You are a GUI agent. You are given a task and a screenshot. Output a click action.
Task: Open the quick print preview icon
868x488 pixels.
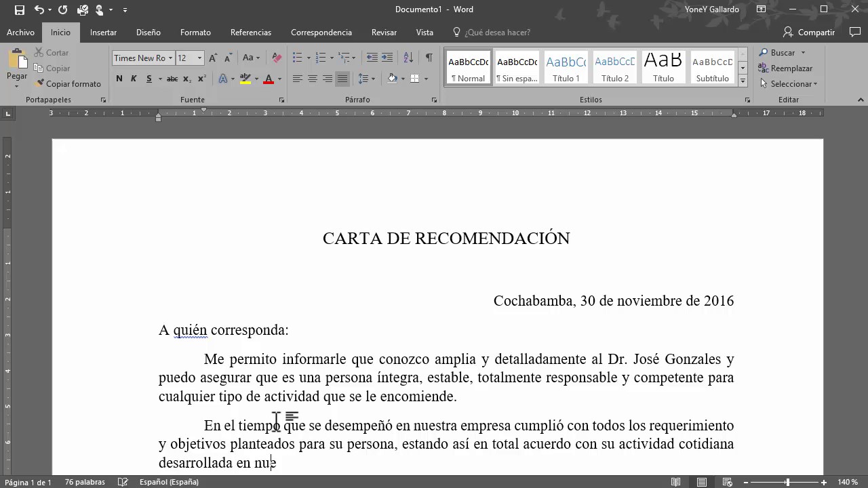83,9
